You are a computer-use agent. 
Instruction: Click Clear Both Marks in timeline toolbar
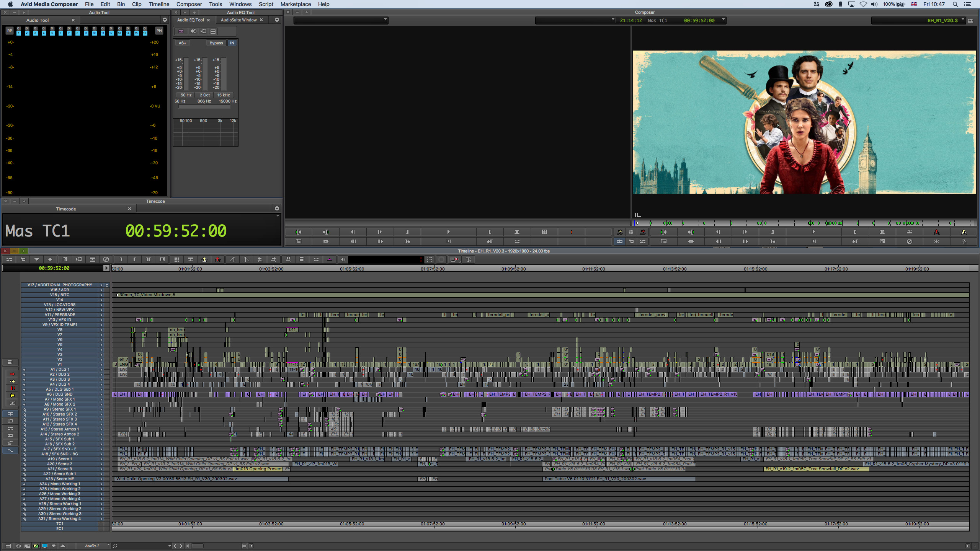point(162,259)
